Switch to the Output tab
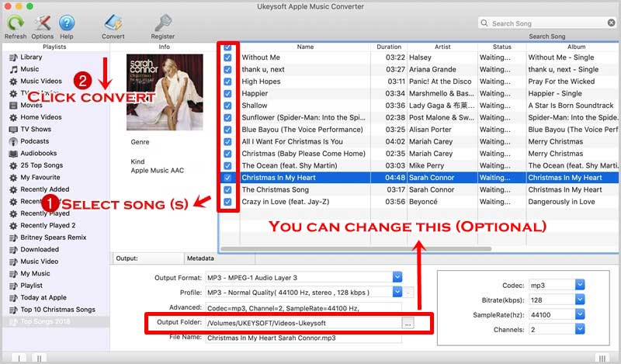 click(x=148, y=258)
